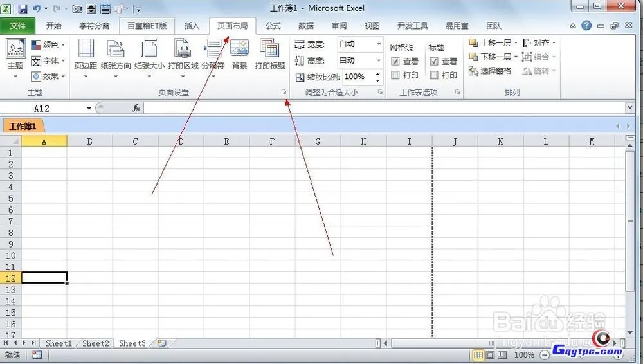Open the 文件 file tab
This screenshot has height=364, width=643.
coord(17,26)
